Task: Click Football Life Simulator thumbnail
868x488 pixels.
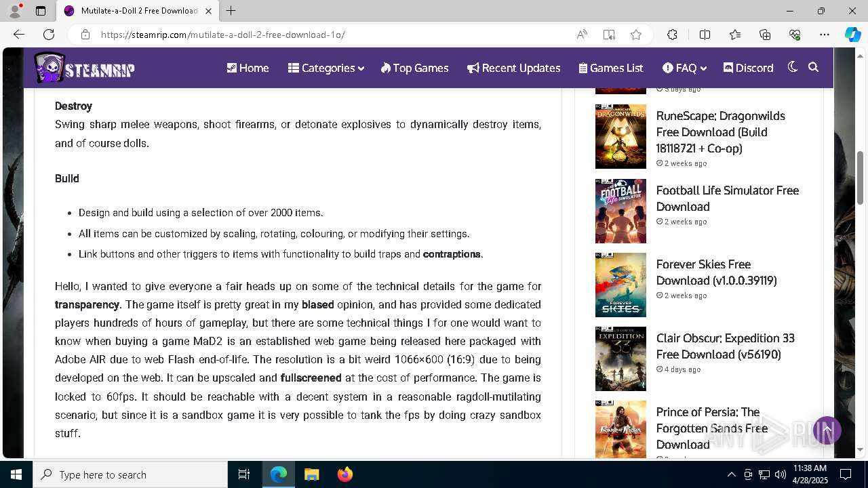Action: tap(620, 211)
